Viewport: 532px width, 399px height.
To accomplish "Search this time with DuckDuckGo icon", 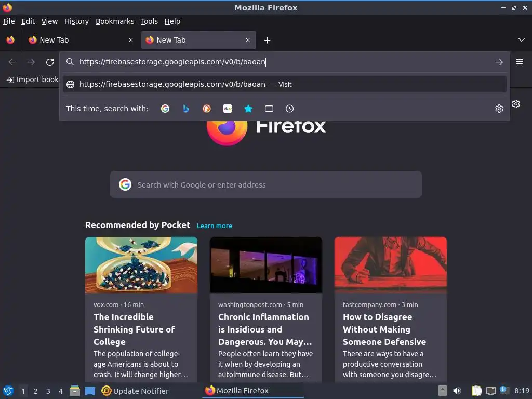I will 207,109.
